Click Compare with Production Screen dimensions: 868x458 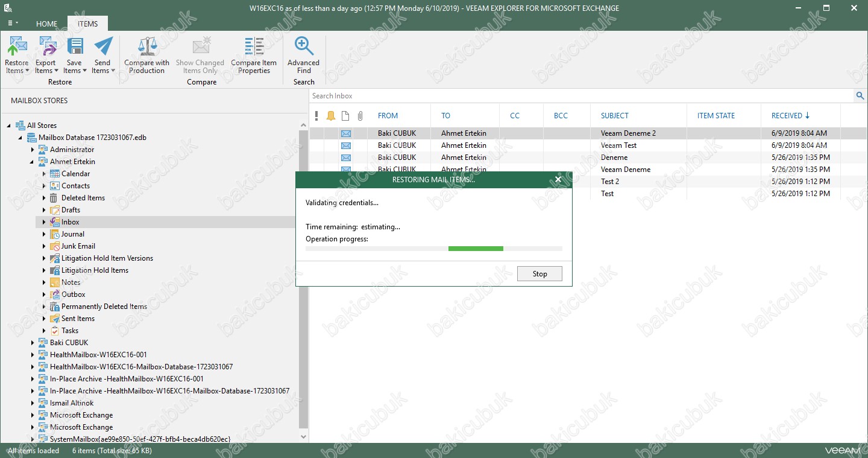(x=146, y=56)
